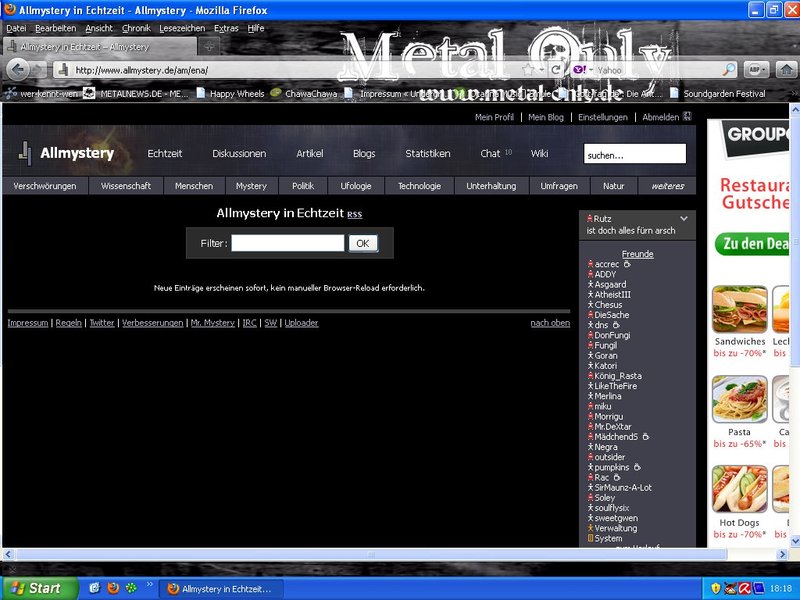Switch to the Allmystery in Echtzeit taskbar button
This screenshot has height=600, width=800.
click(219, 589)
